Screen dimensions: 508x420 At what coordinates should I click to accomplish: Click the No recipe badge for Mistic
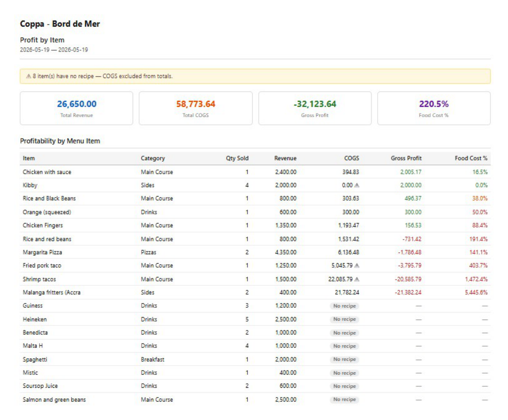tap(344, 373)
